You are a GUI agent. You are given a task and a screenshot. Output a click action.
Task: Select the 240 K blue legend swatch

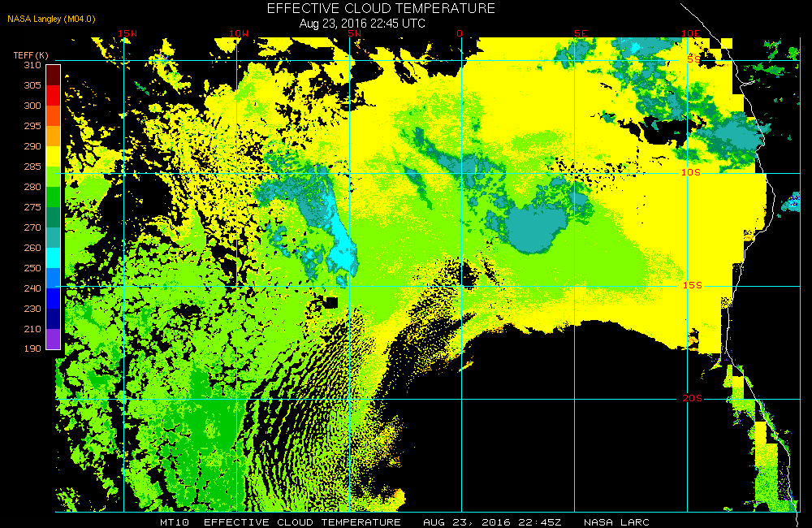[53, 298]
